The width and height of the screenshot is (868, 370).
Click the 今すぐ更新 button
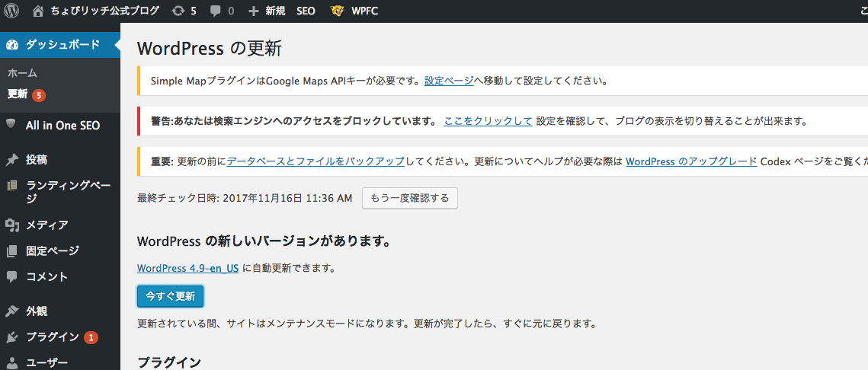(x=171, y=296)
